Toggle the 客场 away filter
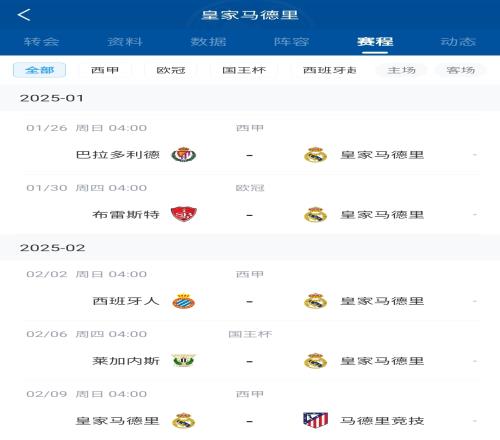Image resolution: width=500 pixels, height=440 pixels. tap(460, 70)
